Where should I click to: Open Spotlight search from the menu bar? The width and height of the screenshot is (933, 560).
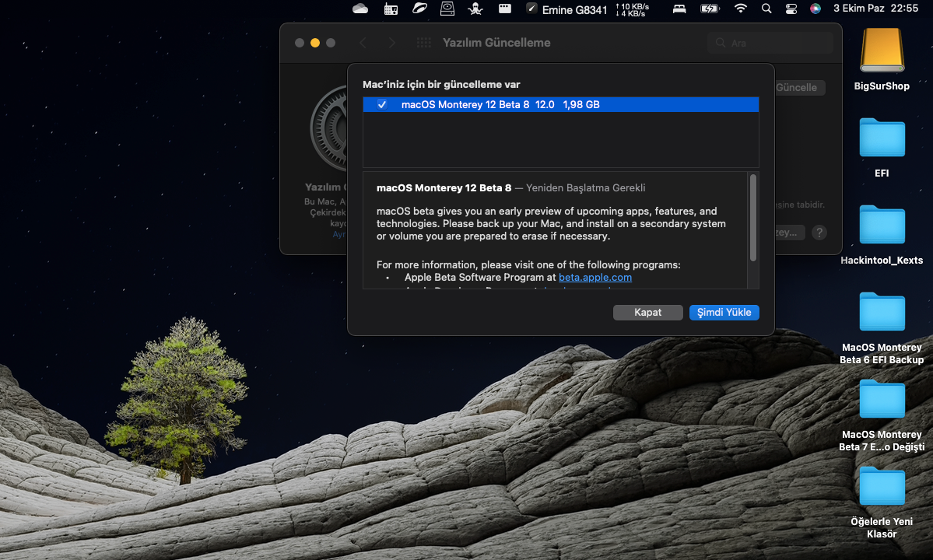click(x=766, y=9)
